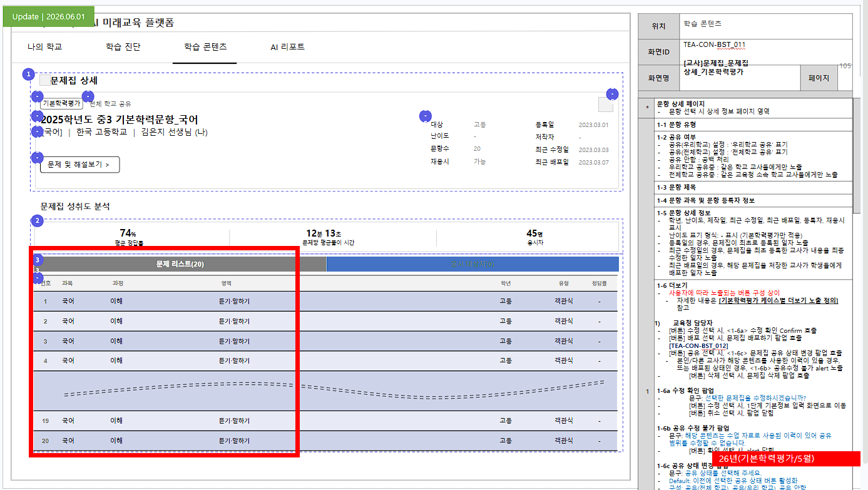The image size is (868, 490).
Task: Click the 1-2 공유 여부 spec heading
Action: click(x=676, y=136)
